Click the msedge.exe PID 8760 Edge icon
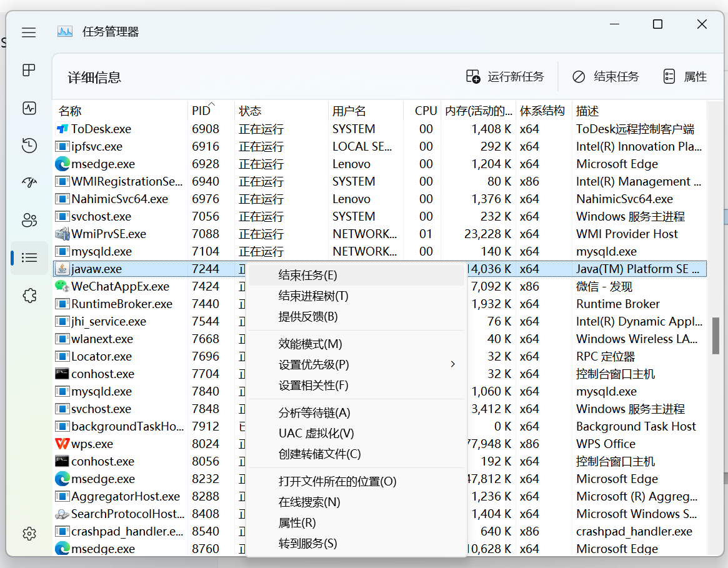Viewport: 728px width, 568px height. (62, 549)
